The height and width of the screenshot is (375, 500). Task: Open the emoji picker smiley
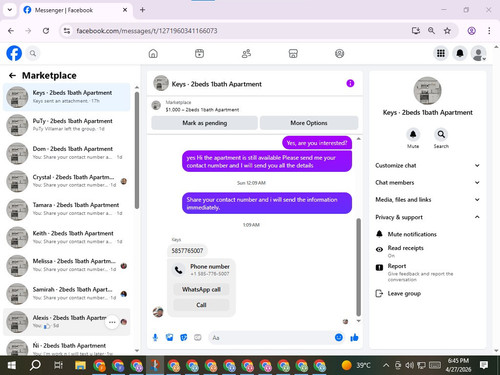point(339,338)
